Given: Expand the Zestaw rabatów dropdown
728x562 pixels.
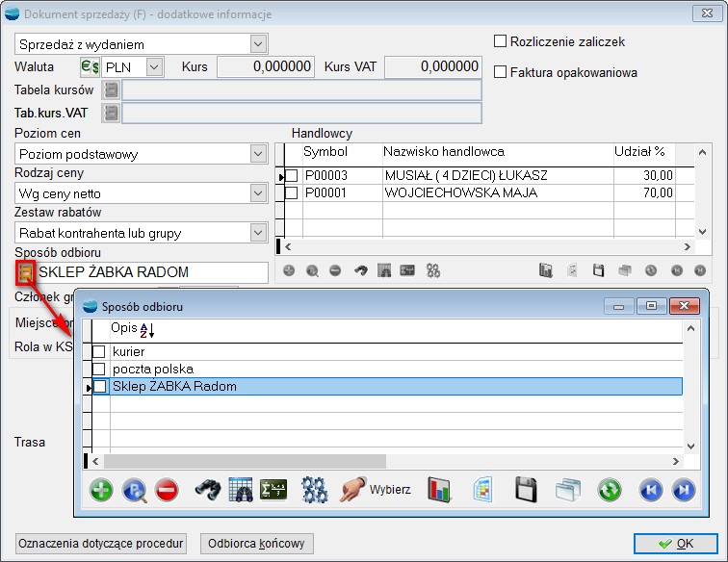Looking at the screenshot, I should (x=257, y=233).
